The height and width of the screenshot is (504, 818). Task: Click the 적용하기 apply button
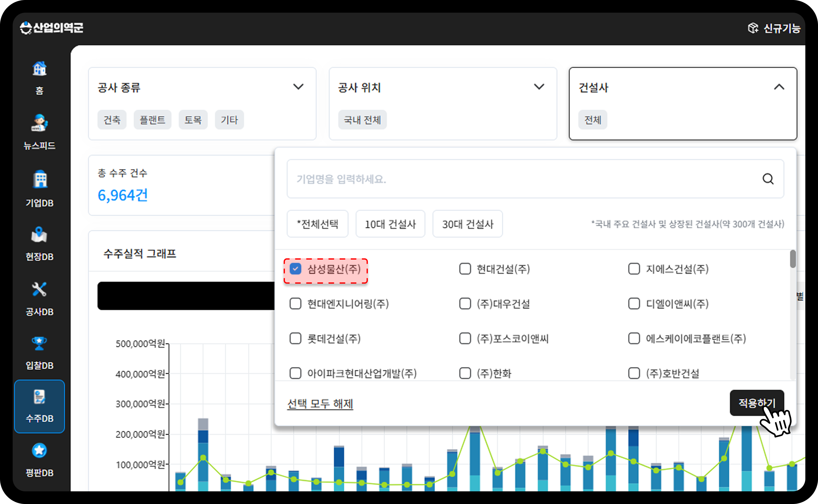757,403
